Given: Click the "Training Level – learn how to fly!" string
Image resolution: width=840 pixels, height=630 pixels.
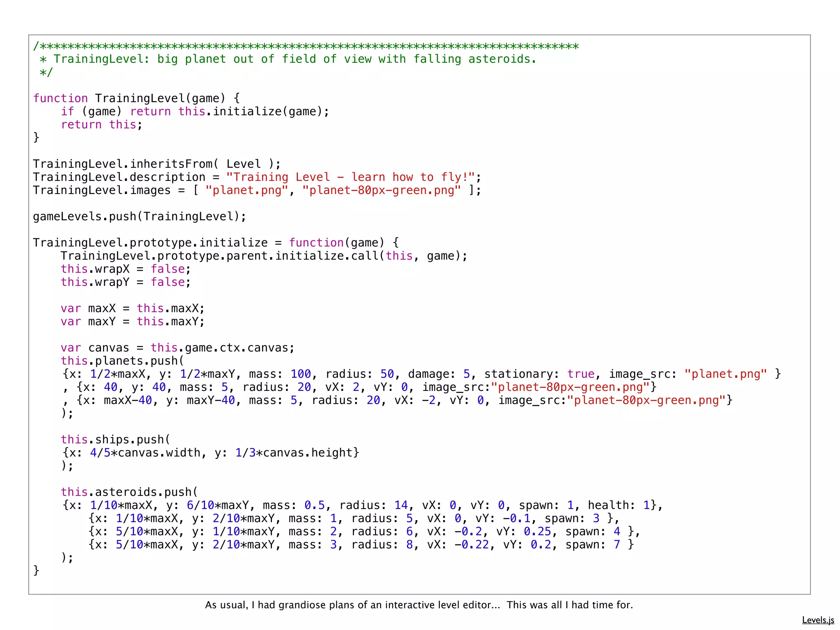Looking at the screenshot, I should (350, 177).
